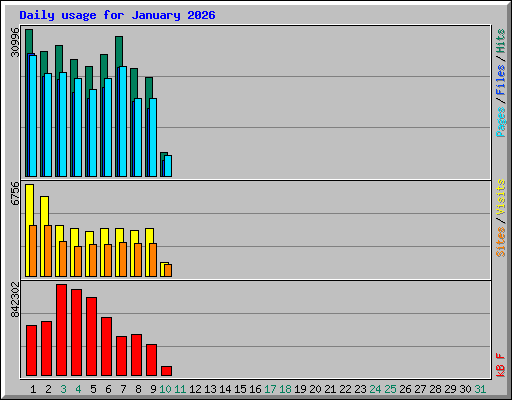This screenshot has height=400, width=512.
Task: Click the red KB bar for day 9
Action: (x=151, y=360)
